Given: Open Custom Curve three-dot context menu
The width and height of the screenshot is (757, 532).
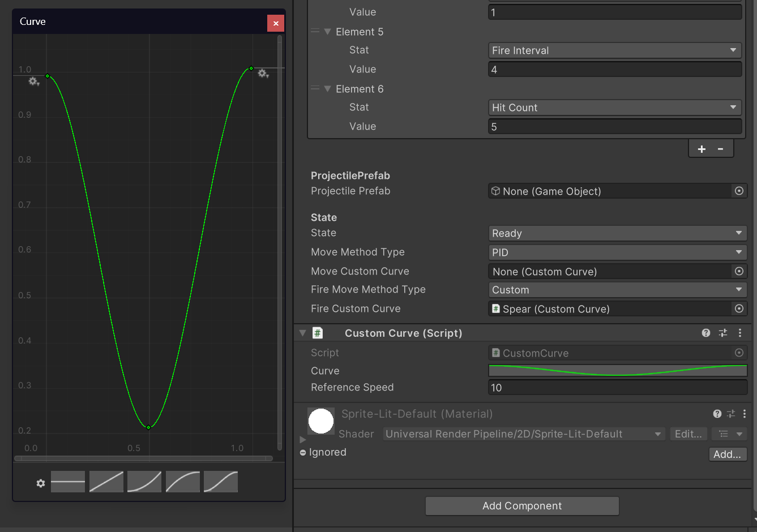Looking at the screenshot, I should pyautogui.click(x=740, y=333).
